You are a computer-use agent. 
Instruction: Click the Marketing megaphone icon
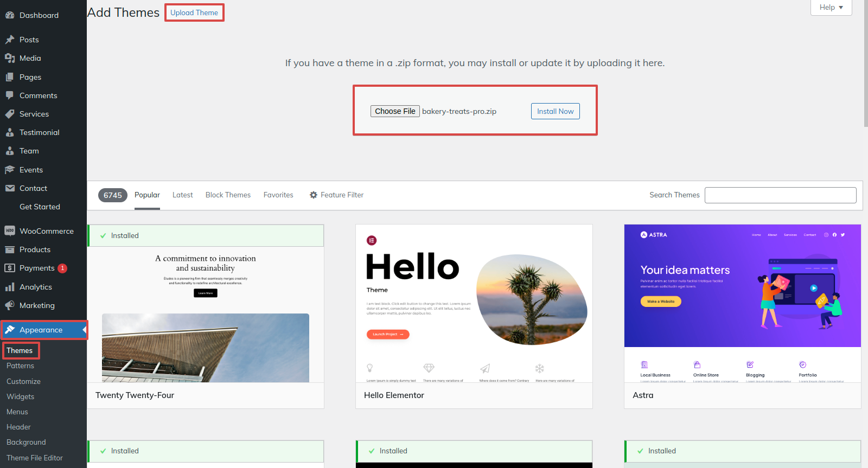(10, 305)
